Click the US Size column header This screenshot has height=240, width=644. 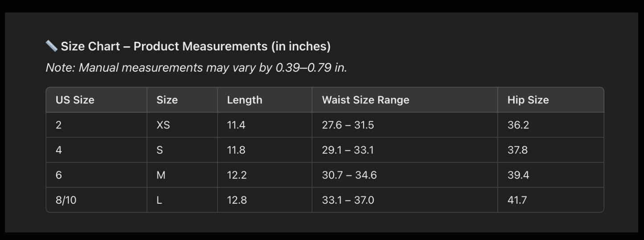[75, 100]
